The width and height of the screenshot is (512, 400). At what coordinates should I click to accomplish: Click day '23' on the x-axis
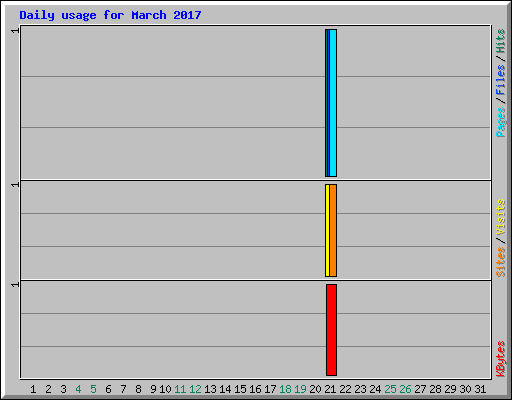click(x=360, y=389)
